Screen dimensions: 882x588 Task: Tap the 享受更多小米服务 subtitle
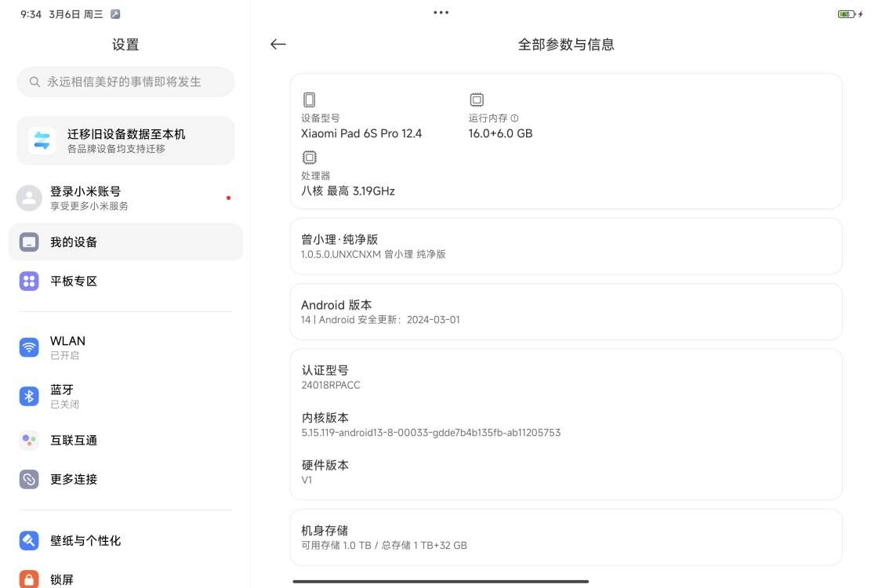pos(89,206)
